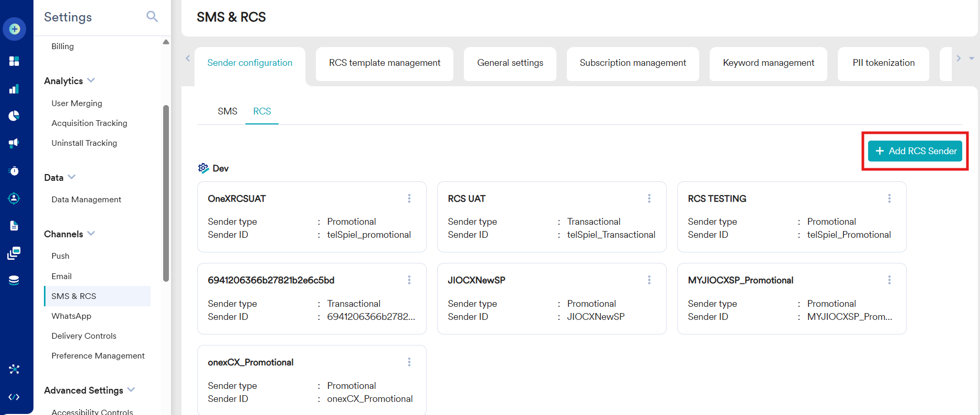Screen dimensions: 980x415
Task: Open the stopwatch timer icon
Action: coord(14,171)
